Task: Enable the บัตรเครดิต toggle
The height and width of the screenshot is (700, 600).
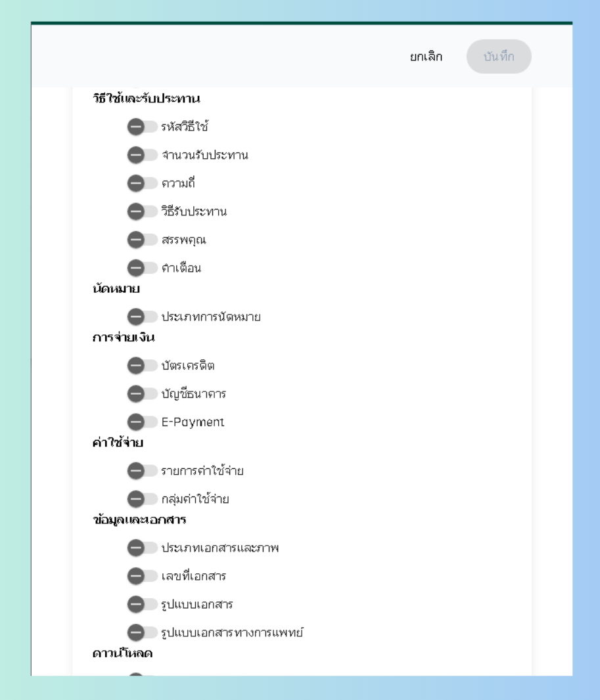Action: 143,365
